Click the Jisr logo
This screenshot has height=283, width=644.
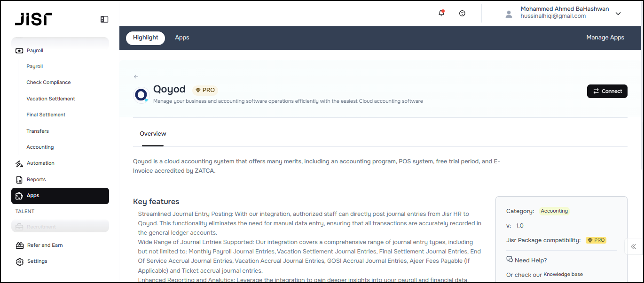(33, 19)
